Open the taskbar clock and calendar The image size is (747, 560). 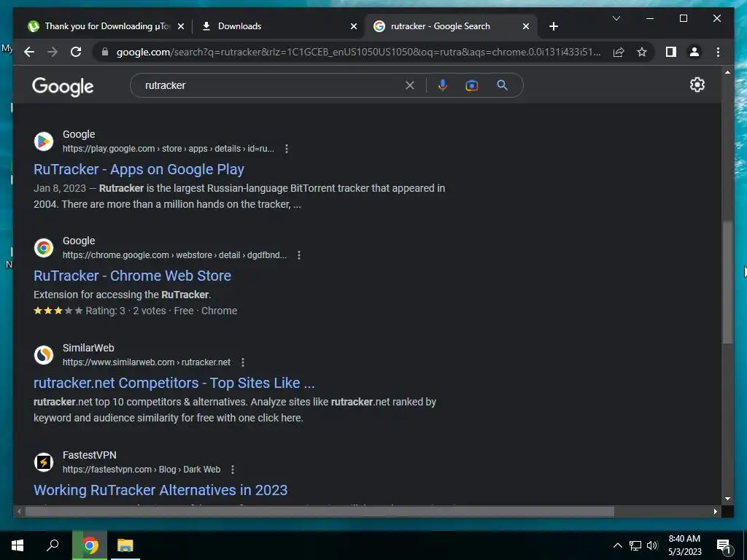684,545
